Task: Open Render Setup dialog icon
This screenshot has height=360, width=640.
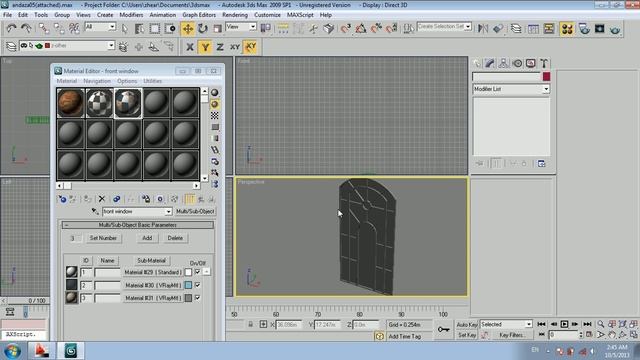Action: 584,28
